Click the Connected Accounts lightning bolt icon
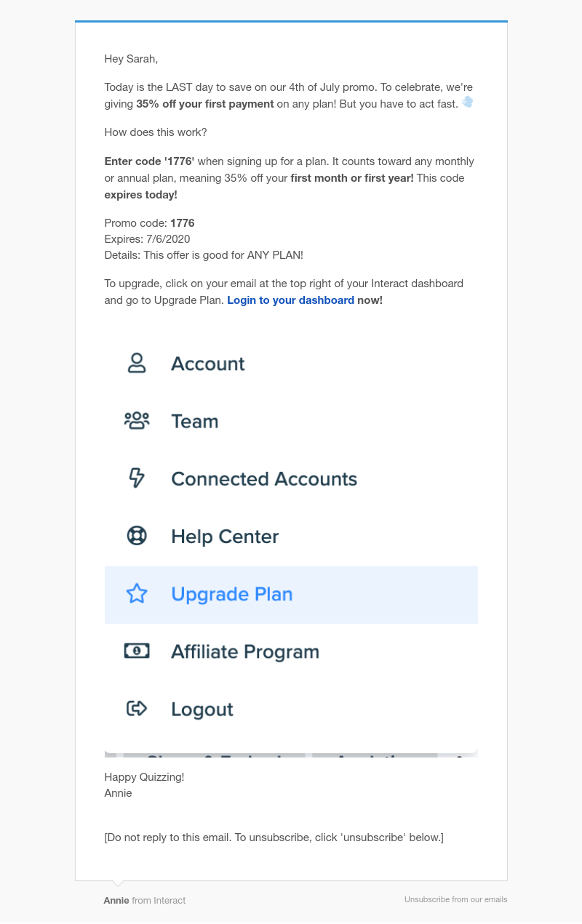The width and height of the screenshot is (582, 924). click(137, 478)
